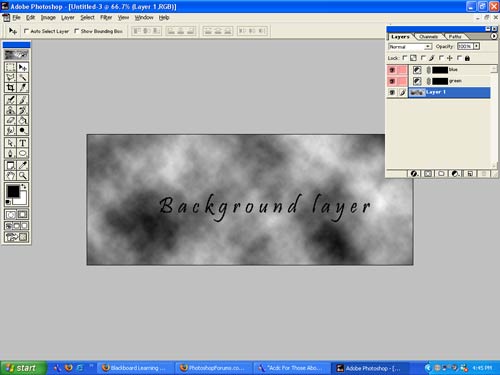Expand the Opacity slider arrow
The image size is (500, 375).
477,46
